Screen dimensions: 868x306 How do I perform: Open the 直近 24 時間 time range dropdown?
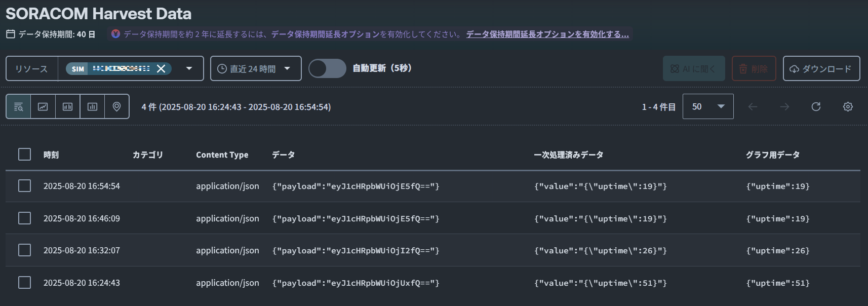pos(256,68)
